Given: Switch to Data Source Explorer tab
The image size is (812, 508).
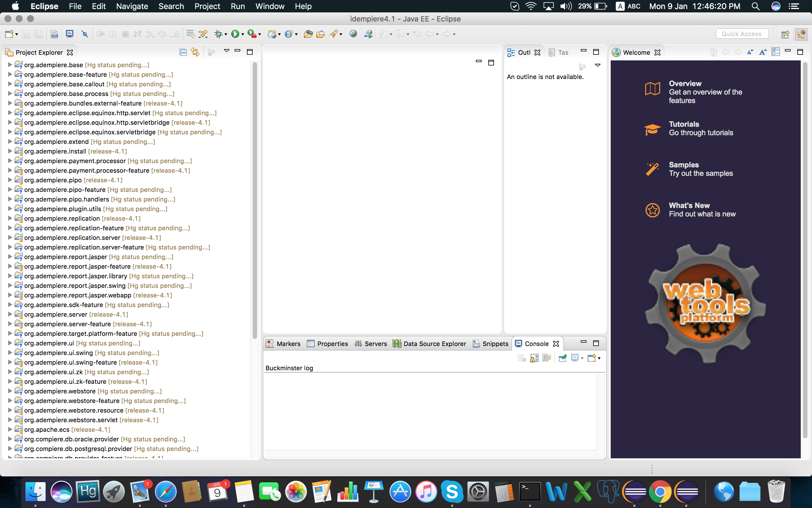Looking at the screenshot, I should click(x=429, y=343).
